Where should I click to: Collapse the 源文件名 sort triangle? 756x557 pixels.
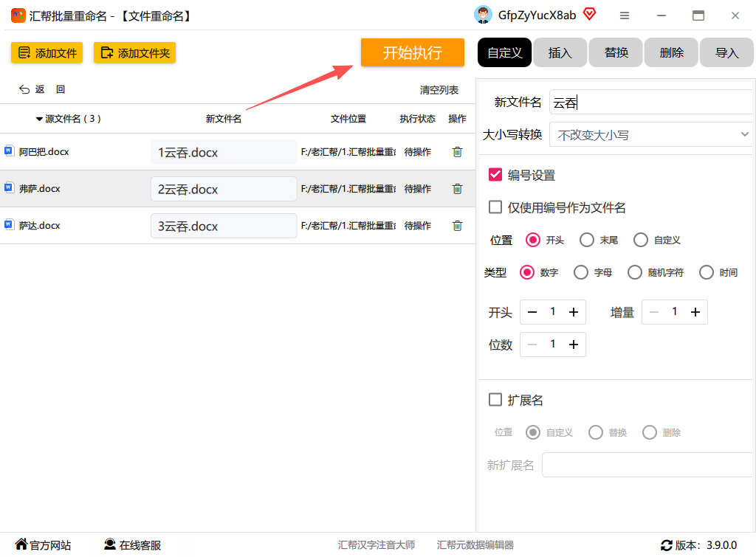[39, 119]
